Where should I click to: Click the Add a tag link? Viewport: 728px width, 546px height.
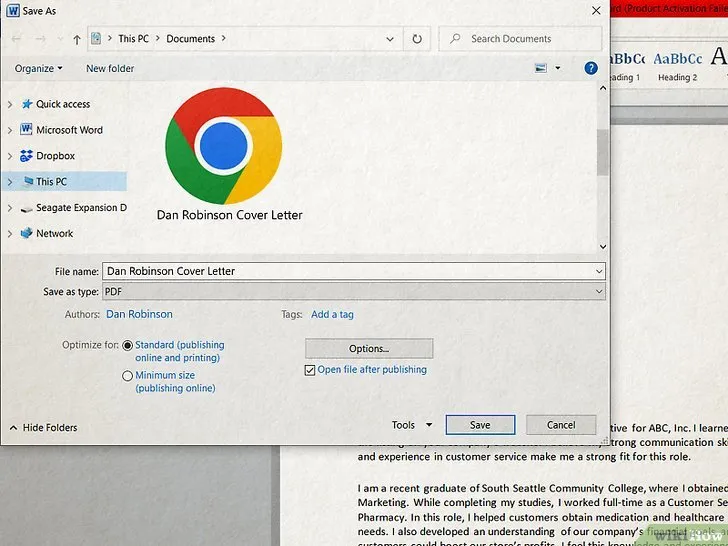(x=332, y=314)
